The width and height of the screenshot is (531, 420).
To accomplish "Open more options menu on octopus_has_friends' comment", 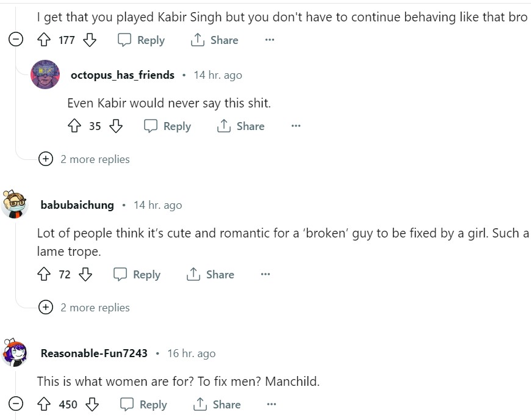I will click(296, 126).
